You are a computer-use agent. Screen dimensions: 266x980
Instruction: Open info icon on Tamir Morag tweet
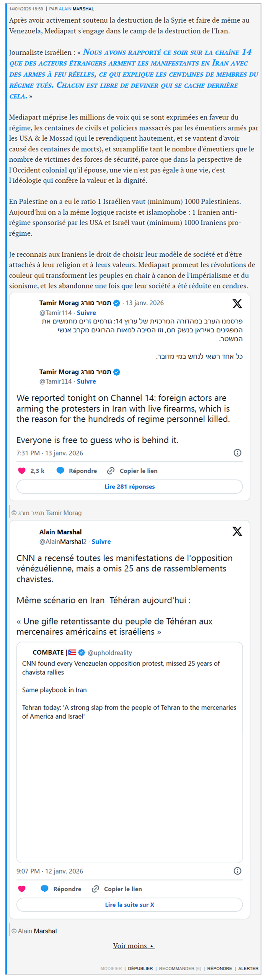click(x=237, y=453)
